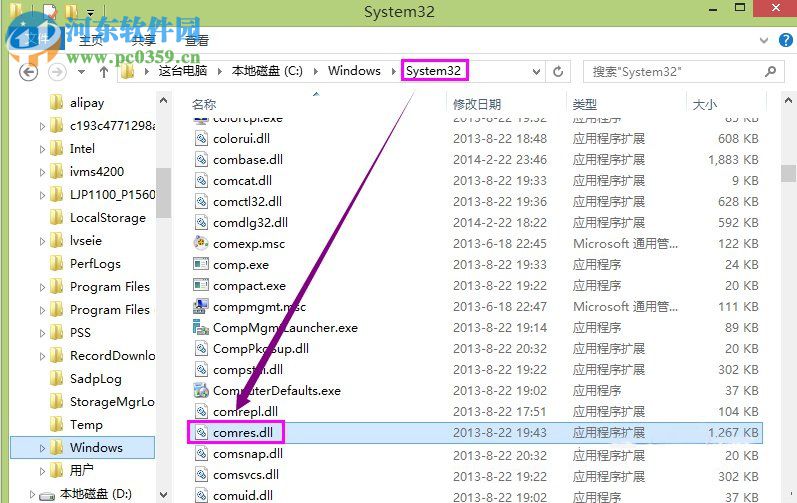Open the 共享 ribbon tab
Image resolution: width=797 pixels, height=503 pixels.
[143, 41]
